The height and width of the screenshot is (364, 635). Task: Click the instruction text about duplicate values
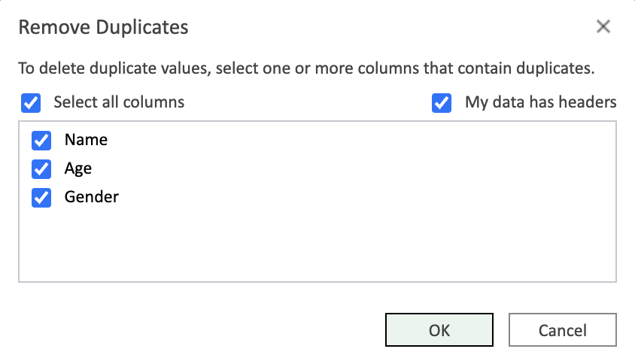[x=306, y=69]
